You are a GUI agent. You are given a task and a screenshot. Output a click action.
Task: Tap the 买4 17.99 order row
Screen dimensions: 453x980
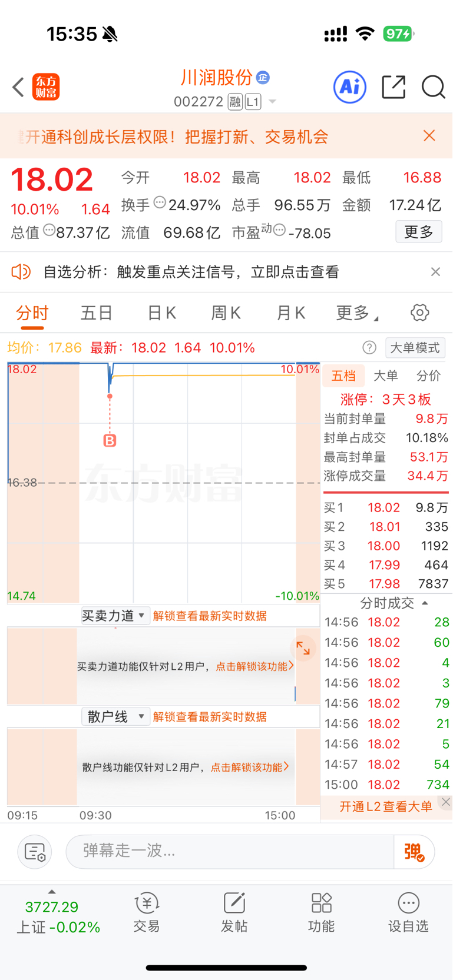(x=386, y=565)
